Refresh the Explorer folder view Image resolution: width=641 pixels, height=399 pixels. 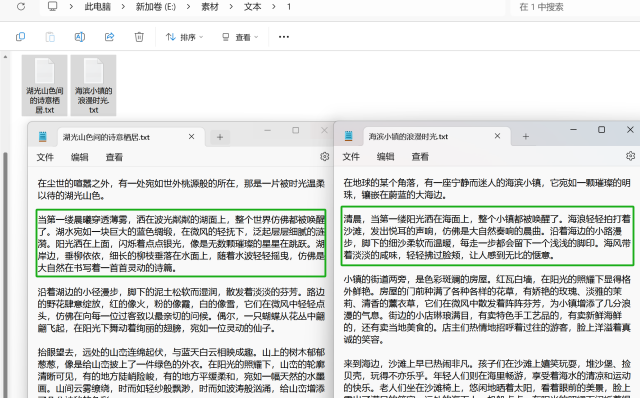(x=21, y=7)
